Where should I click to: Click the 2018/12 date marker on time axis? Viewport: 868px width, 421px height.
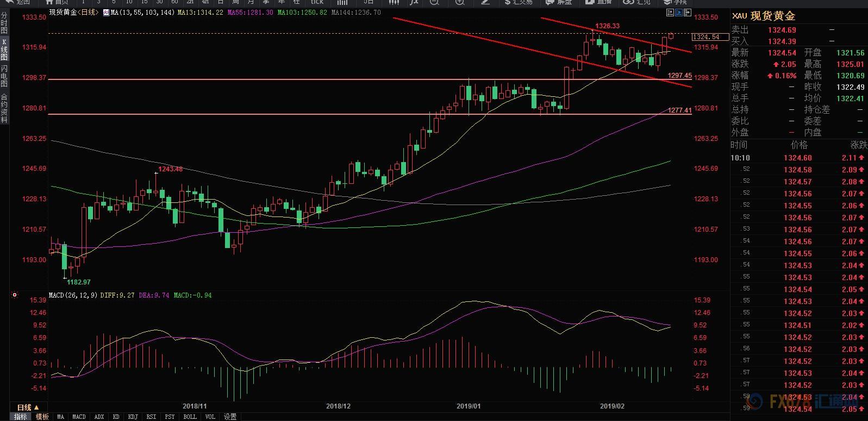point(338,406)
